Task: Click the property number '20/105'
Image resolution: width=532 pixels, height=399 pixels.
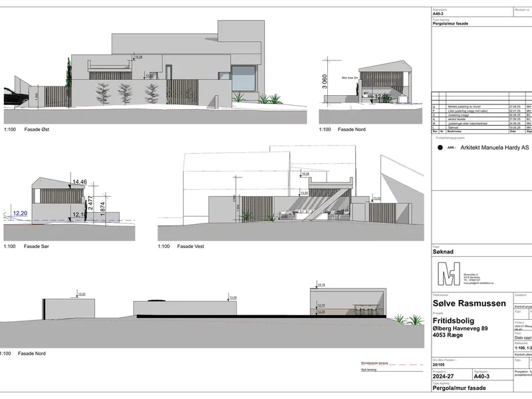Action: pos(438,364)
